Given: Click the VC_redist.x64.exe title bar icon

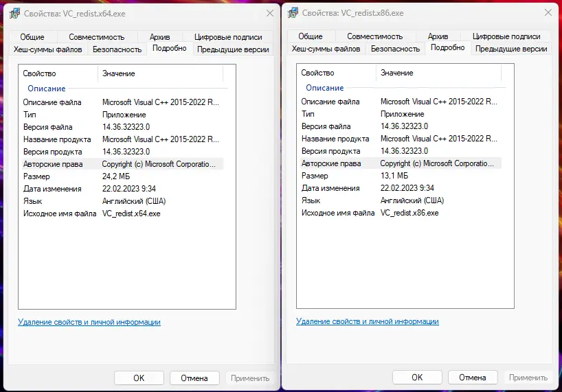Looking at the screenshot, I should [14, 13].
